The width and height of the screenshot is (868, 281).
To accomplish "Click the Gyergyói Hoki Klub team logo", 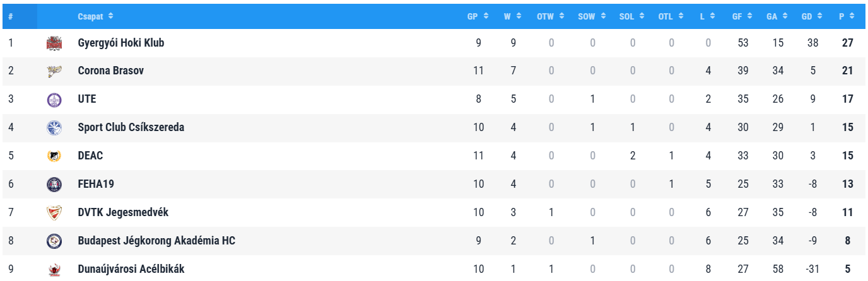I will pos(54,43).
